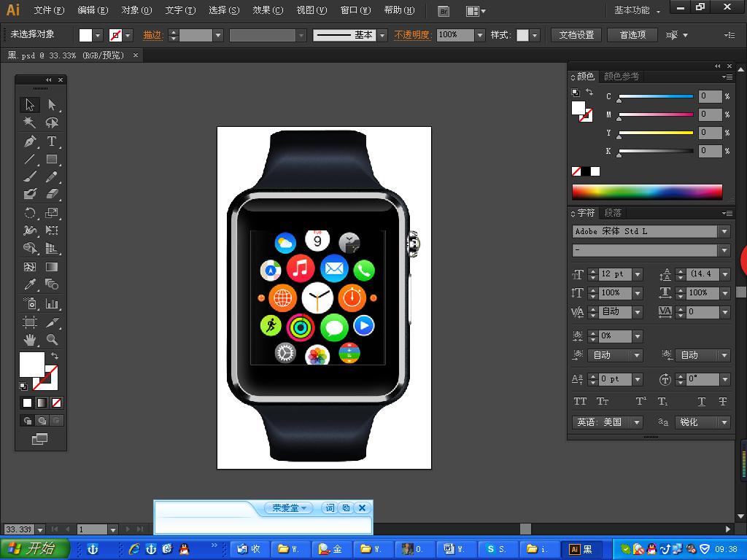Image resolution: width=747 pixels, height=560 pixels.
Task: Set None mode below the toolbox fill swatch
Action: 56,402
